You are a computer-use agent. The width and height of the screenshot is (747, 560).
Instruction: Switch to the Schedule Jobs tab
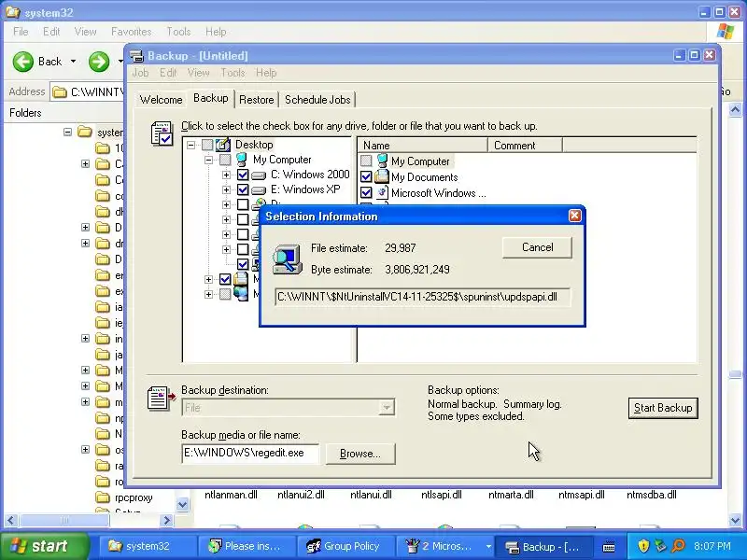click(317, 100)
